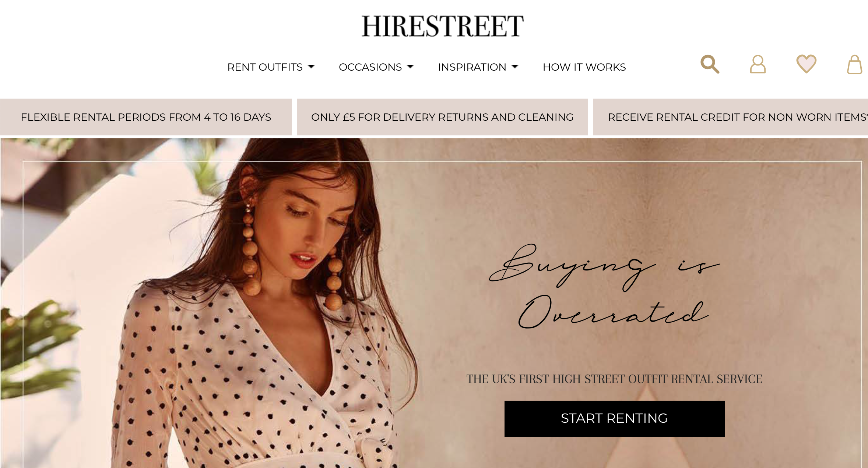View wishlist via heart icon
868x468 pixels.
[806, 64]
